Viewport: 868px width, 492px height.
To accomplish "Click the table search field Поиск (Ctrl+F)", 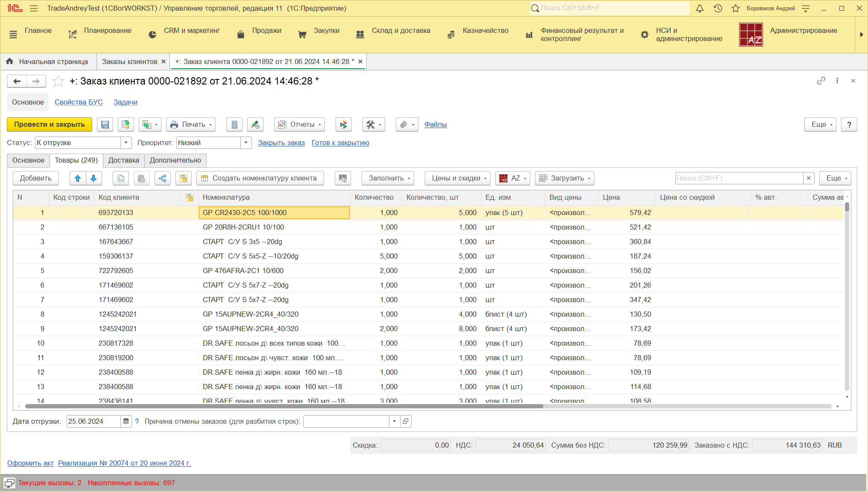I will 739,178.
